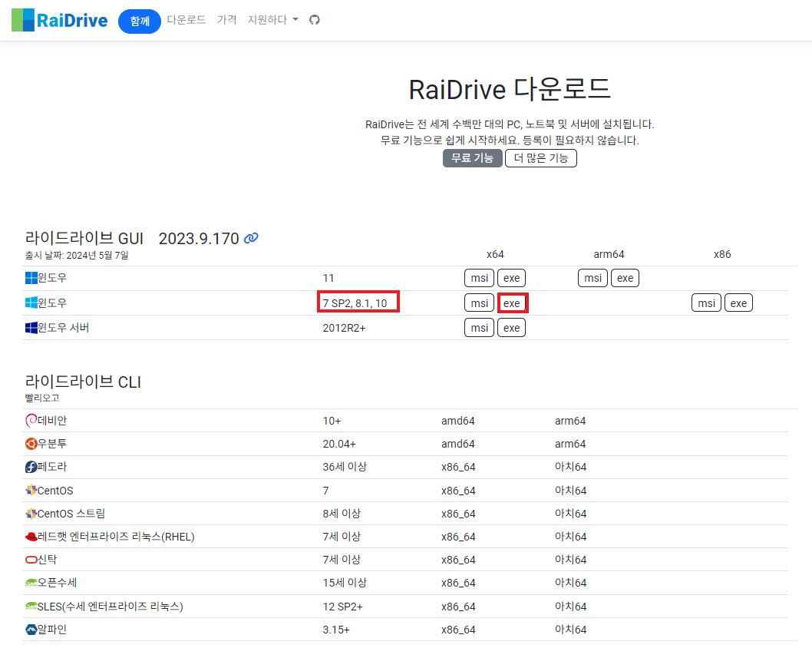Select the 가격 menu item
This screenshot has height=658, width=812.
click(x=227, y=21)
